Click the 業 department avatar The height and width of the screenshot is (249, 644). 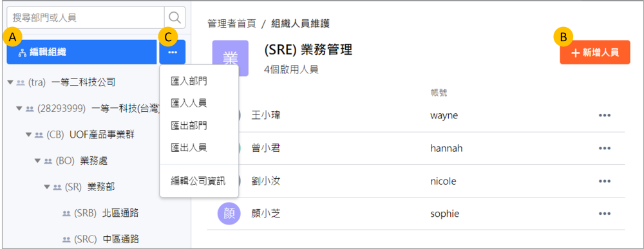pos(230,59)
